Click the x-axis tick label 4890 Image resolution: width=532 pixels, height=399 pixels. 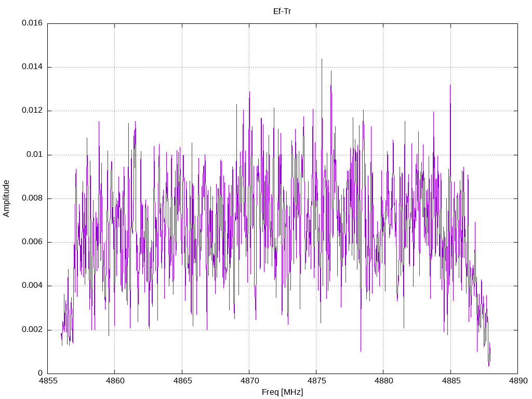tap(518, 381)
